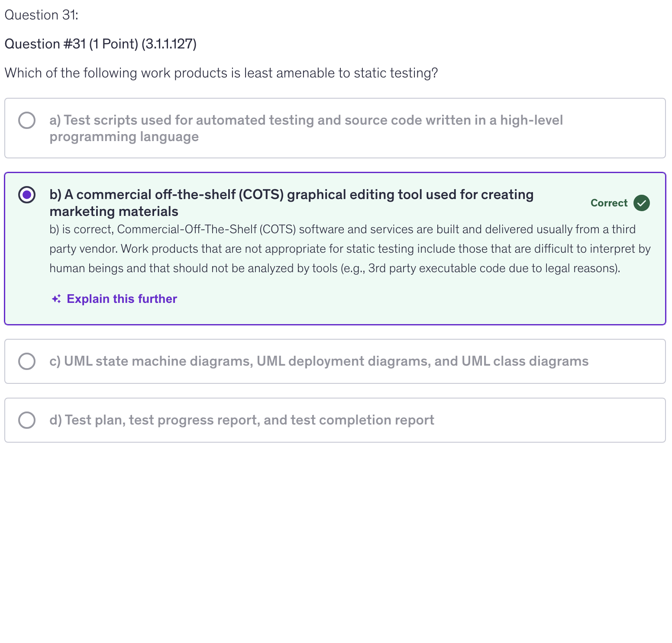Click the sparkle icon beside Explain this further
Viewport: 672px width, 643px height.
(x=56, y=299)
